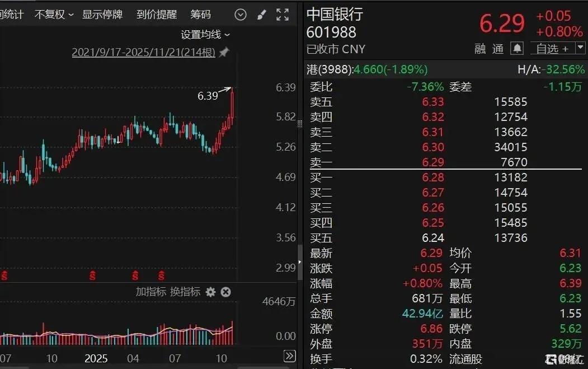This screenshot has width=588, height=369.
Task: Toggle the 筹码 chip distribution view
Action: [201, 15]
